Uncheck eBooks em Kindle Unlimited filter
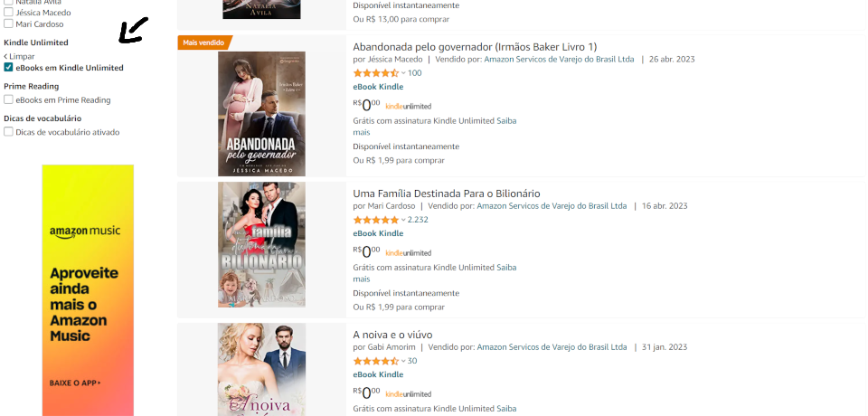The width and height of the screenshot is (868, 416). (8, 68)
